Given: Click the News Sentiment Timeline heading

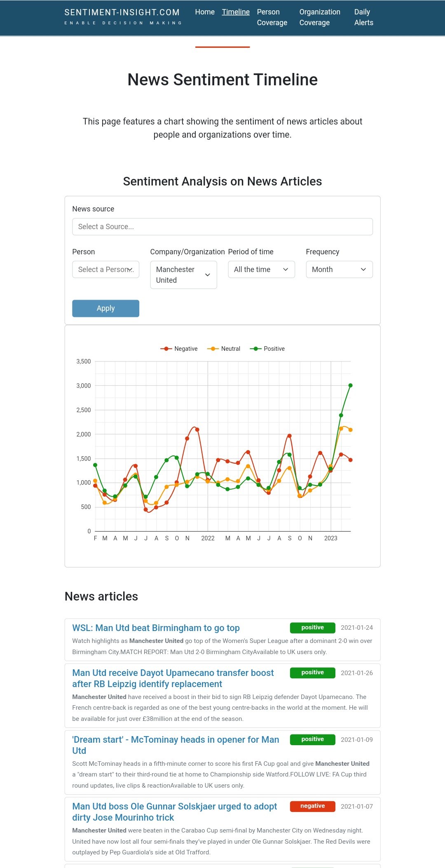Looking at the screenshot, I should tap(222, 80).
